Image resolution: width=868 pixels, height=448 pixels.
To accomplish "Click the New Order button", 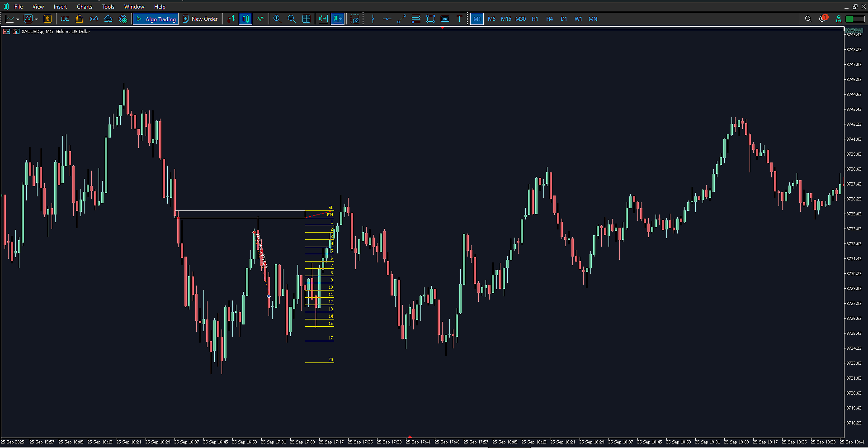I will pyautogui.click(x=200, y=19).
